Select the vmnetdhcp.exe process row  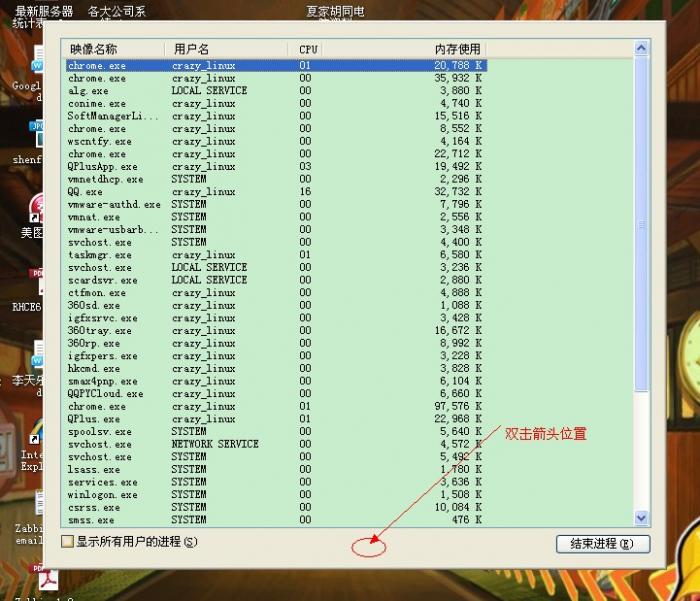click(x=277, y=179)
